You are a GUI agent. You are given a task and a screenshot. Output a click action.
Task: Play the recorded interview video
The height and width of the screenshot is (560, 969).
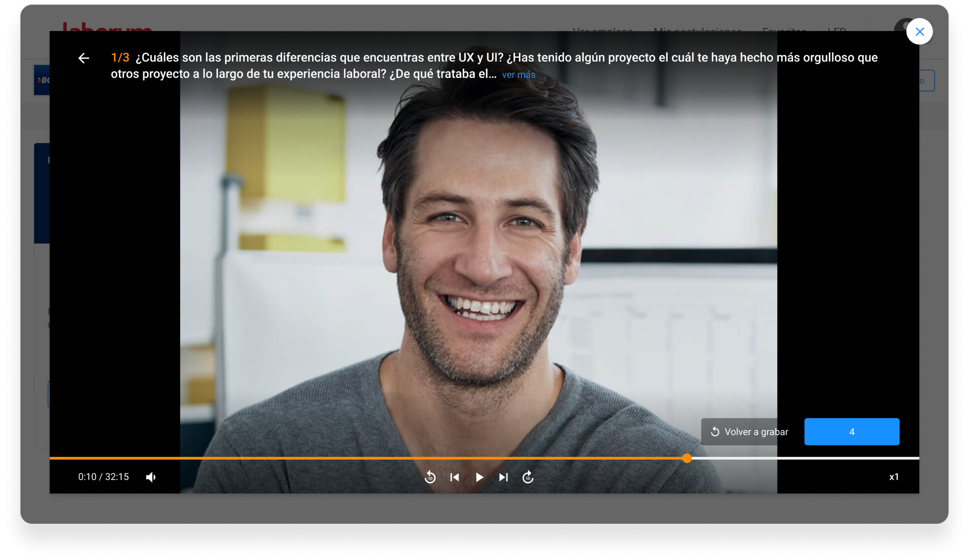[x=479, y=477]
